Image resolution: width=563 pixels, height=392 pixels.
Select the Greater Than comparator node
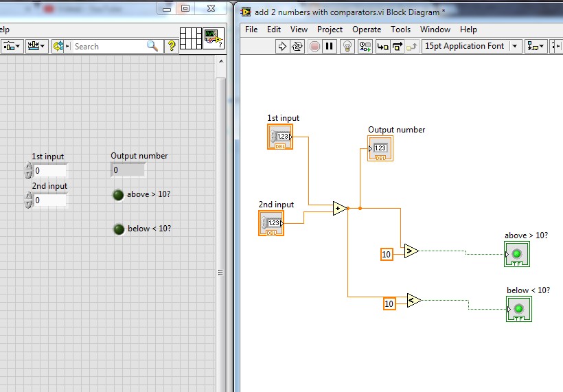point(411,251)
